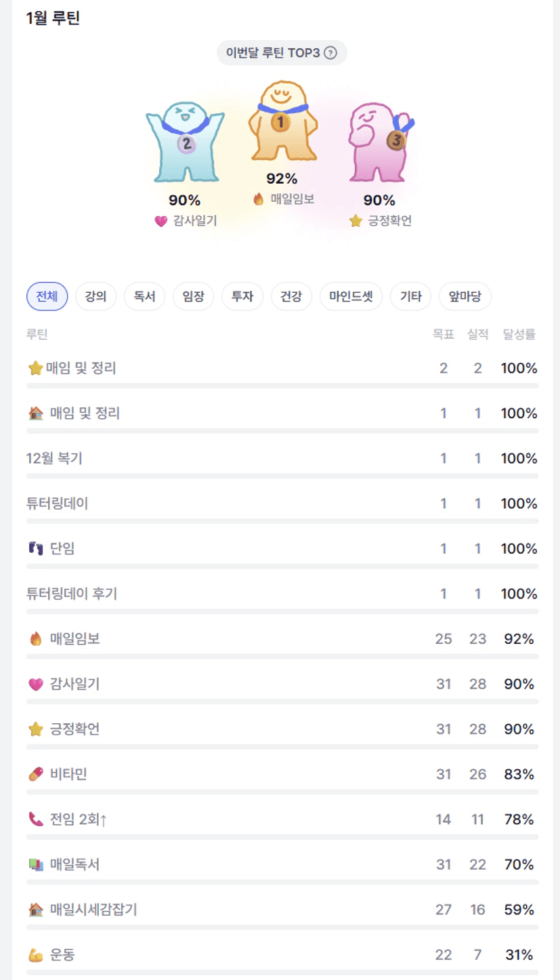This screenshot has height=980, width=560.
Task: Click the progress bar under 매일시세감잡기
Action: [x=282, y=927]
